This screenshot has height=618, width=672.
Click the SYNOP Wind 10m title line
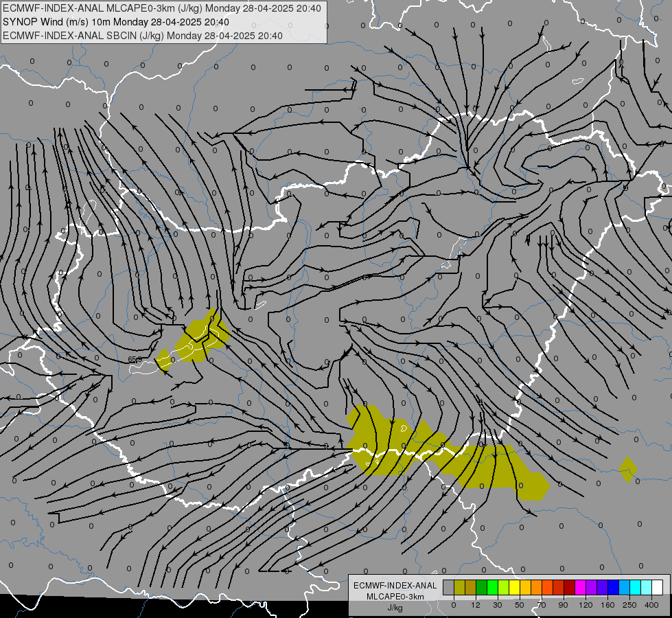[116, 22]
